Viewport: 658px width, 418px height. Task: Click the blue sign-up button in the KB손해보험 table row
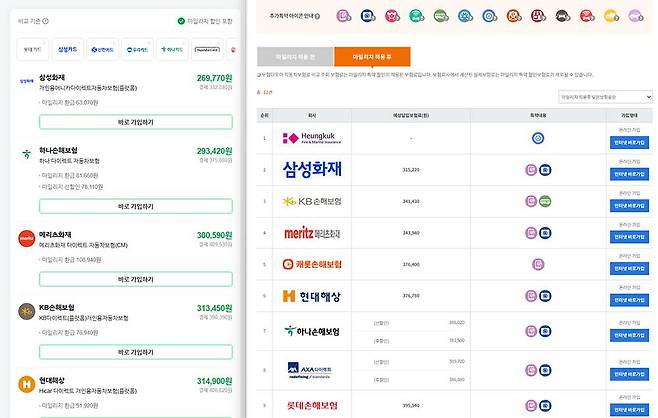(629, 206)
